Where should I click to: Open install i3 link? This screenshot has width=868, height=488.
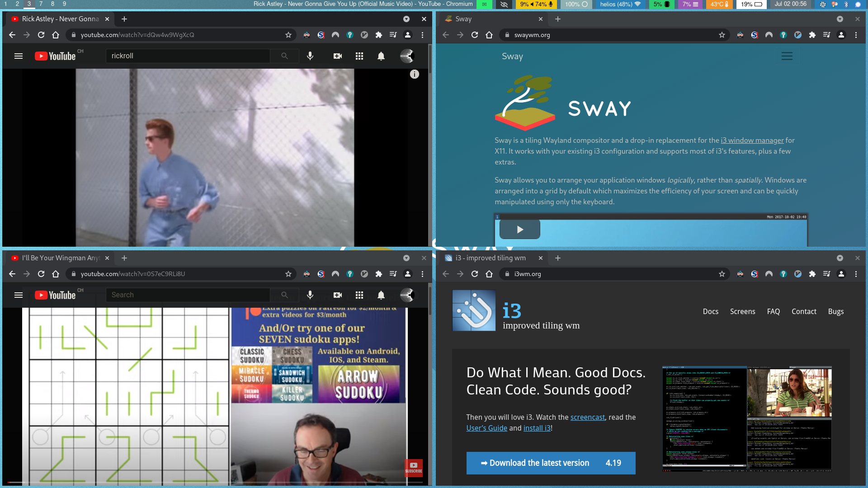point(537,428)
